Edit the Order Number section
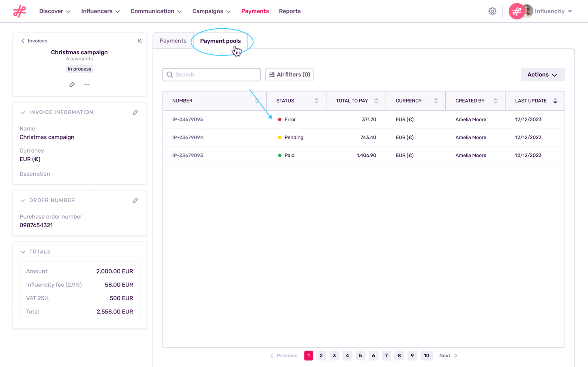The height and width of the screenshot is (367, 588). pyautogui.click(x=135, y=200)
